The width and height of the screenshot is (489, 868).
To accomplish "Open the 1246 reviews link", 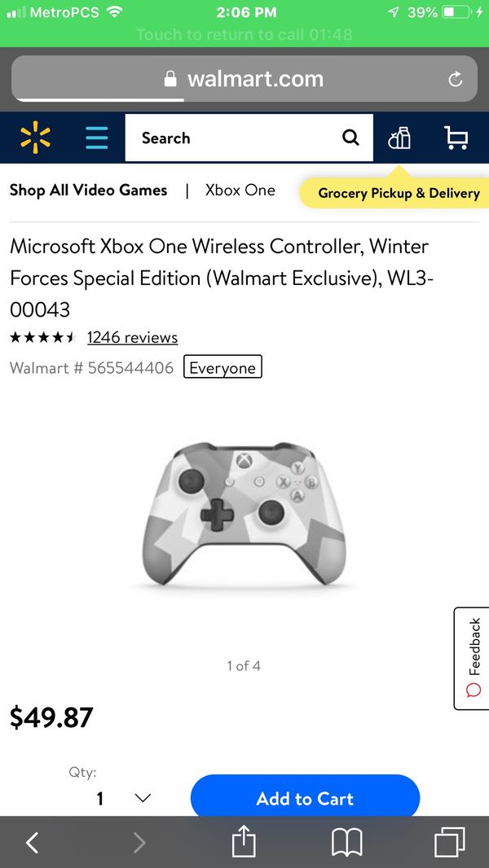I will pyautogui.click(x=132, y=337).
